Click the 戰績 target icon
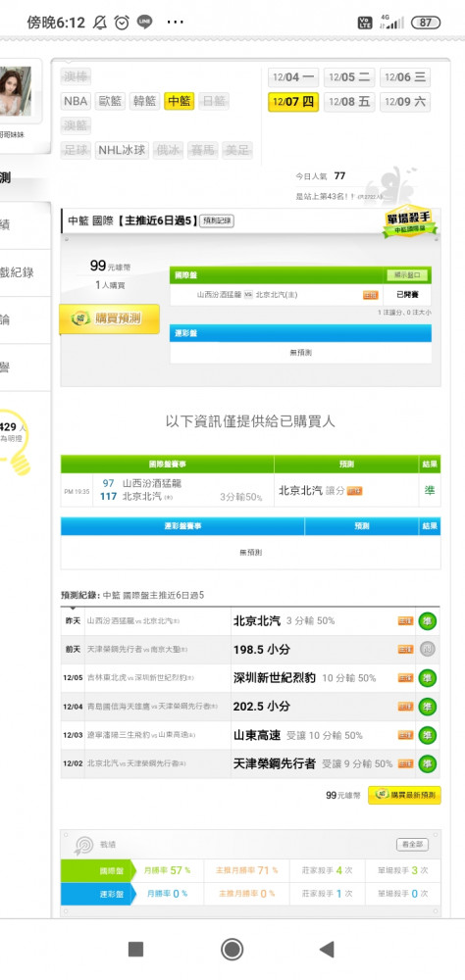This screenshot has width=465, height=980. (83, 845)
